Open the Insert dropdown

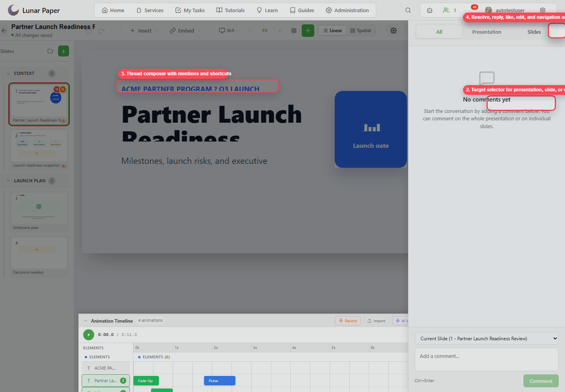(x=144, y=31)
